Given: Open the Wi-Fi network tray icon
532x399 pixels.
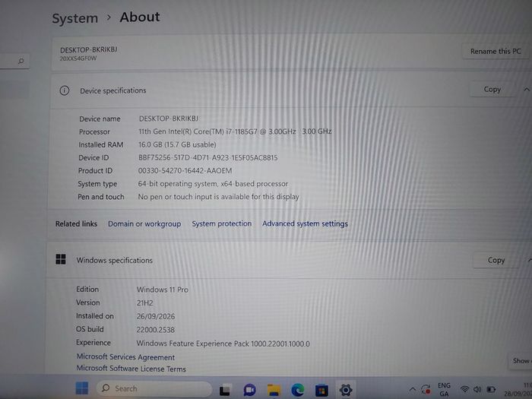Looking at the screenshot, I should point(464,389).
